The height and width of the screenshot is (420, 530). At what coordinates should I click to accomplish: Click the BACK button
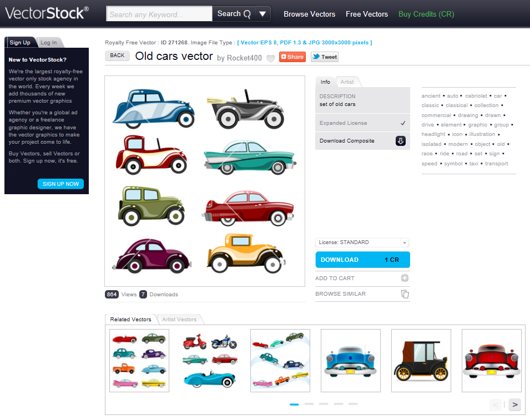[x=117, y=55]
